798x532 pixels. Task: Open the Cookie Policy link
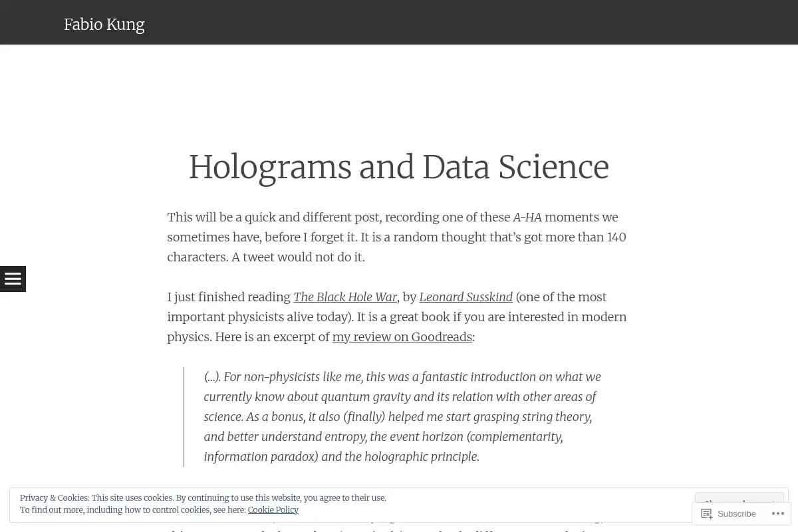coord(273,510)
